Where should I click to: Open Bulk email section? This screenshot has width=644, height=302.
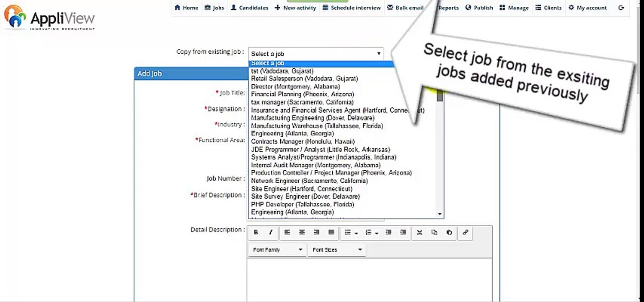405,8
